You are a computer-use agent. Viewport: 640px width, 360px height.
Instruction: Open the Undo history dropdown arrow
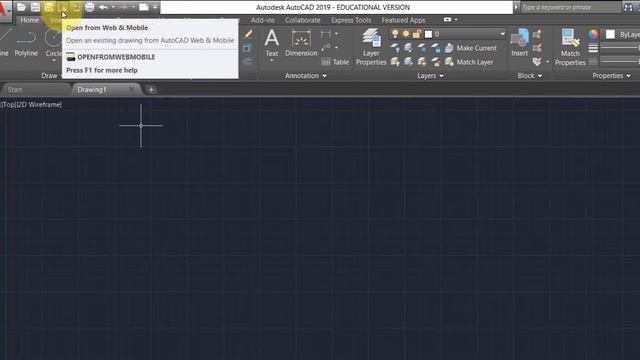(x=113, y=7)
